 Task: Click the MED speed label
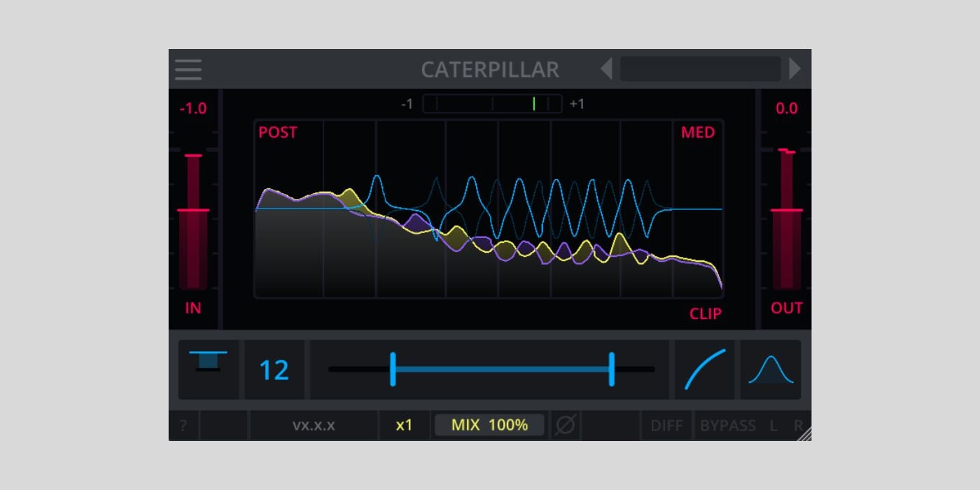tap(698, 132)
